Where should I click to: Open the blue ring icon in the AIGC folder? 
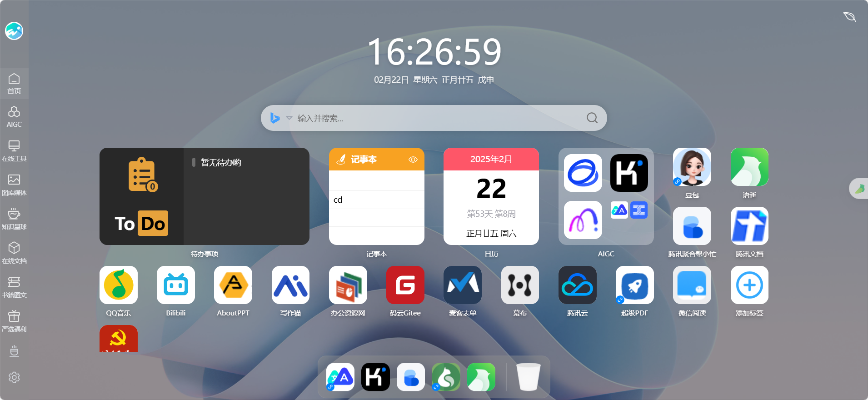tap(583, 173)
